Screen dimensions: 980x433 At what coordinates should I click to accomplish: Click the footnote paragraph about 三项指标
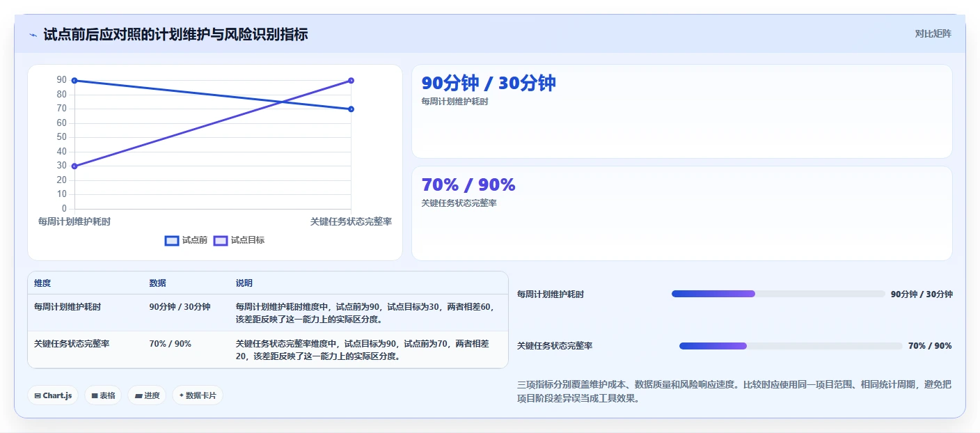coord(734,392)
